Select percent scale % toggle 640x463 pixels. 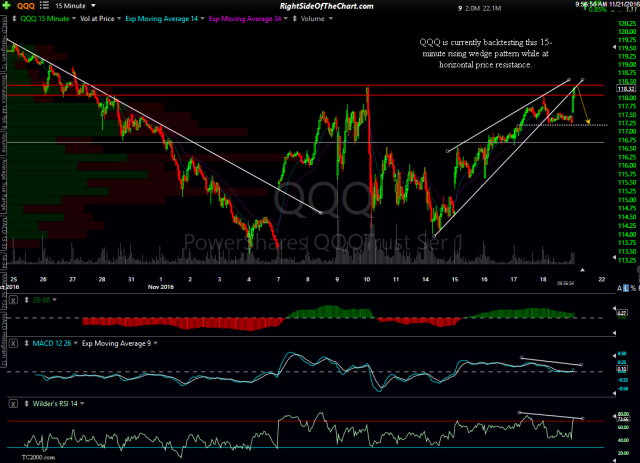pyautogui.click(x=633, y=288)
